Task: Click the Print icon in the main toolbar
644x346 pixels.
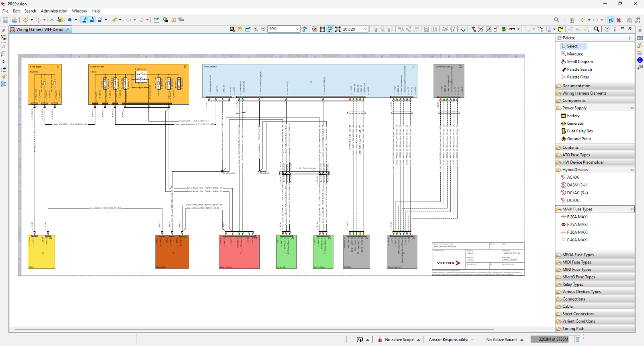Action: (x=14, y=20)
